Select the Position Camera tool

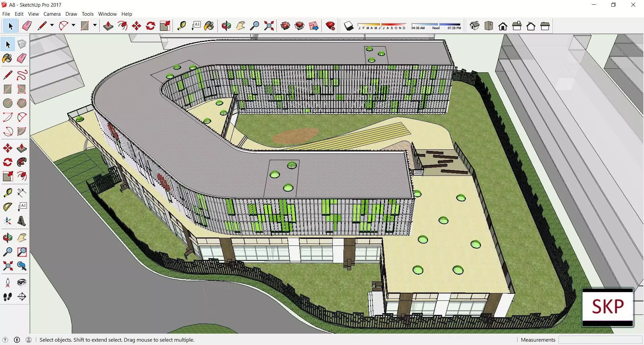point(8,282)
